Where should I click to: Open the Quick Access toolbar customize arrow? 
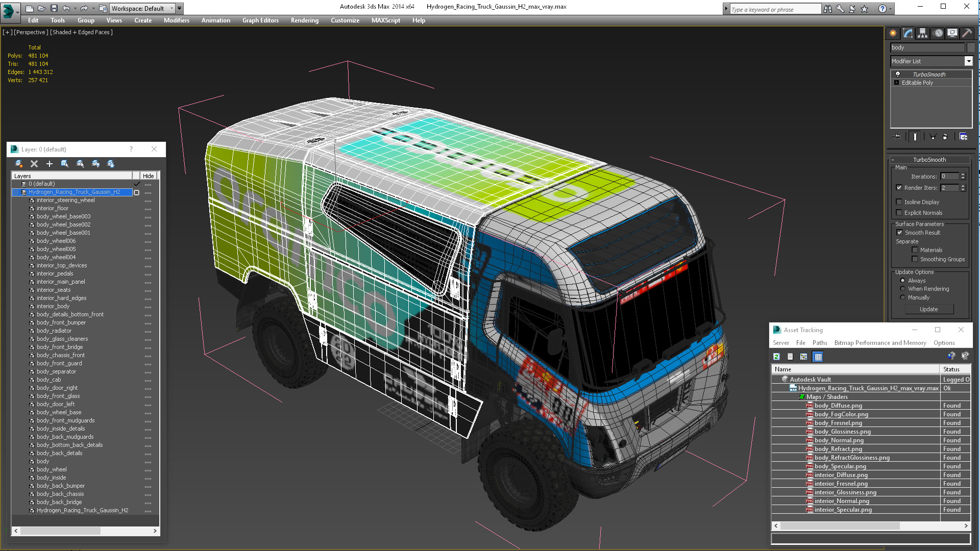[180, 8]
